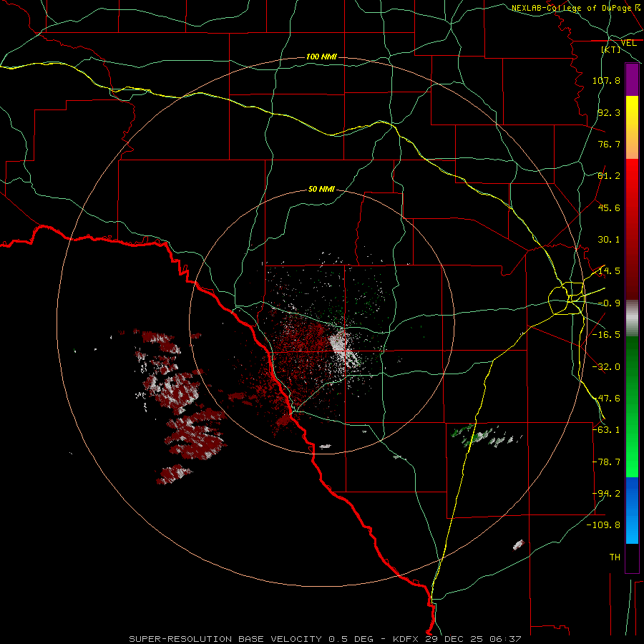This screenshot has width=644, height=644.
Task: Select the -78.7 velocity scale value
Action: tap(606, 462)
